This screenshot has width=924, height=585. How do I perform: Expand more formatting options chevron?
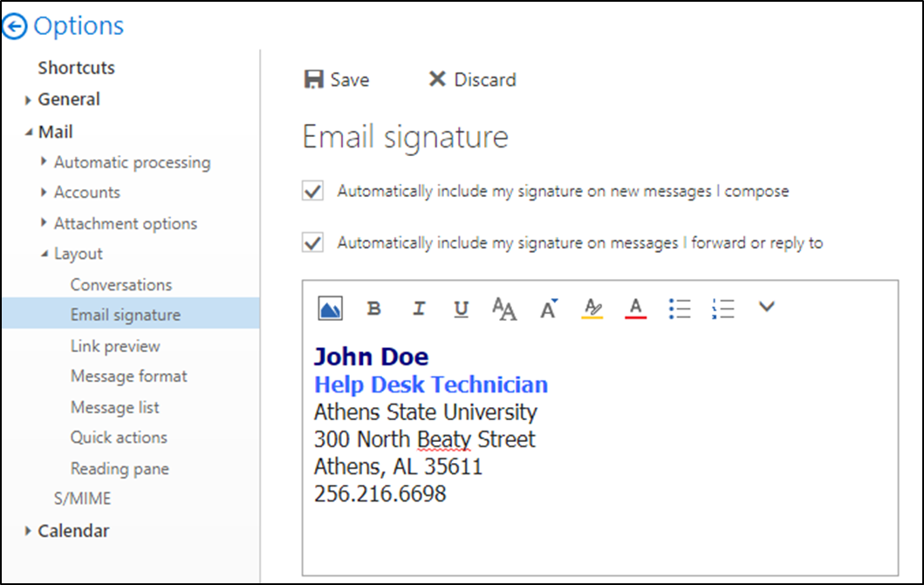click(766, 307)
